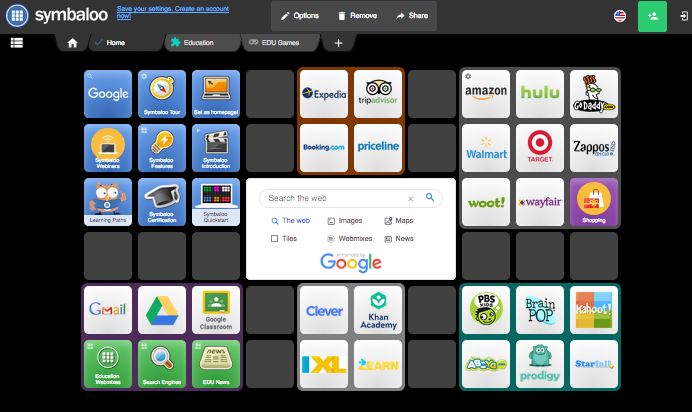Screen dimensions: 692x412
Task: Launch the Symbaloo Tour tile
Action: [162, 94]
